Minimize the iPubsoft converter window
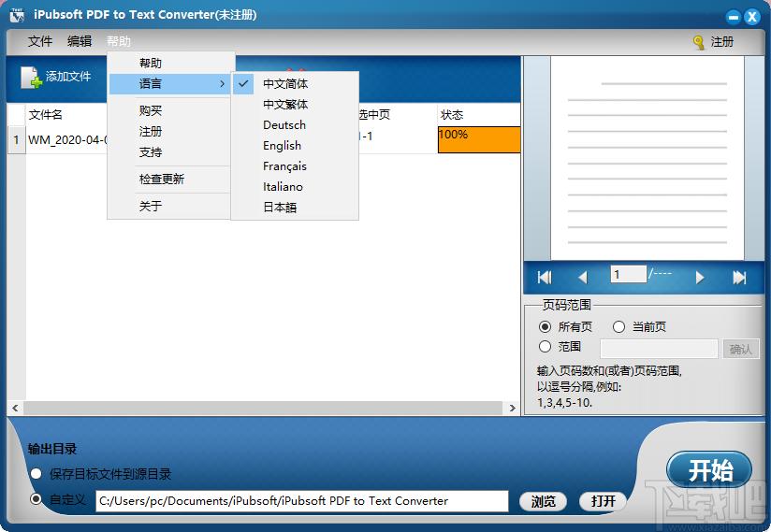 (x=734, y=17)
